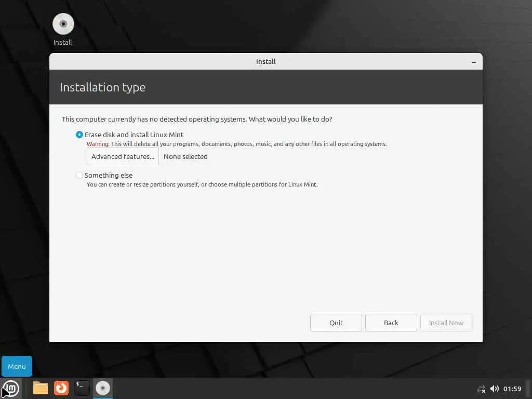
Task: Click Install Now button
Action: click(446, 323)
